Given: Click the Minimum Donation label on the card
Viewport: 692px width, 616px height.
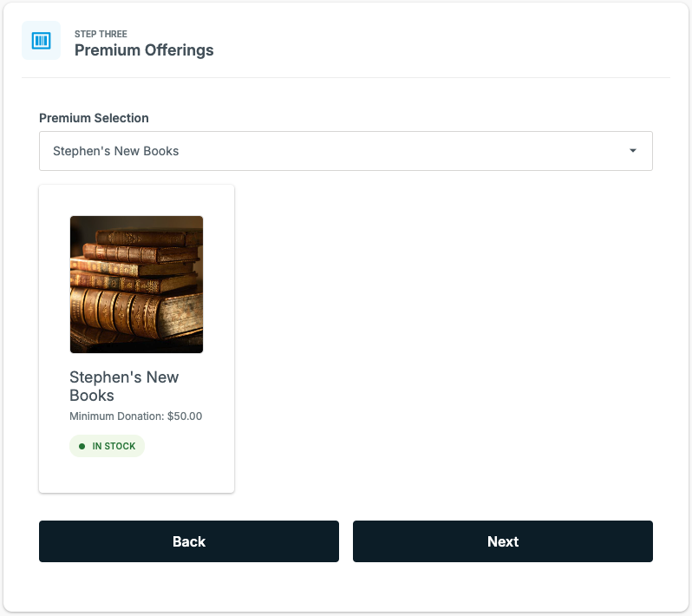Looking at the screenshot, I should [117, 416].
